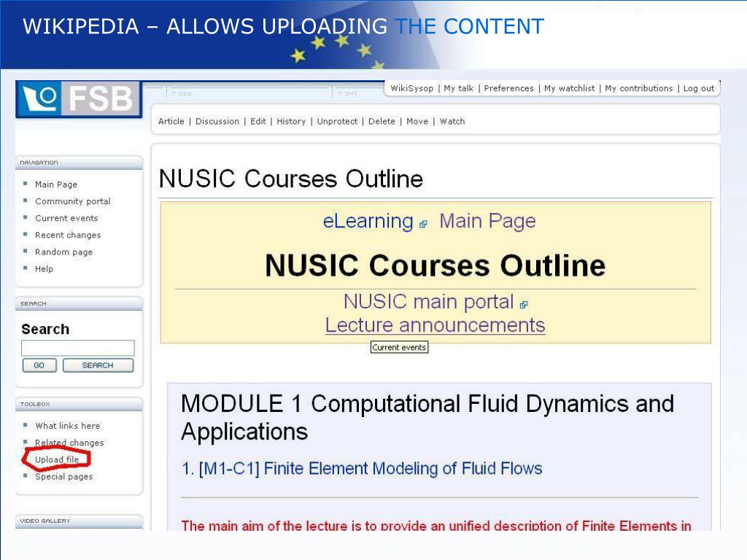747x560 pixels.
Task: Open the eLearning link in yellow box
Action: pos(368,222)
